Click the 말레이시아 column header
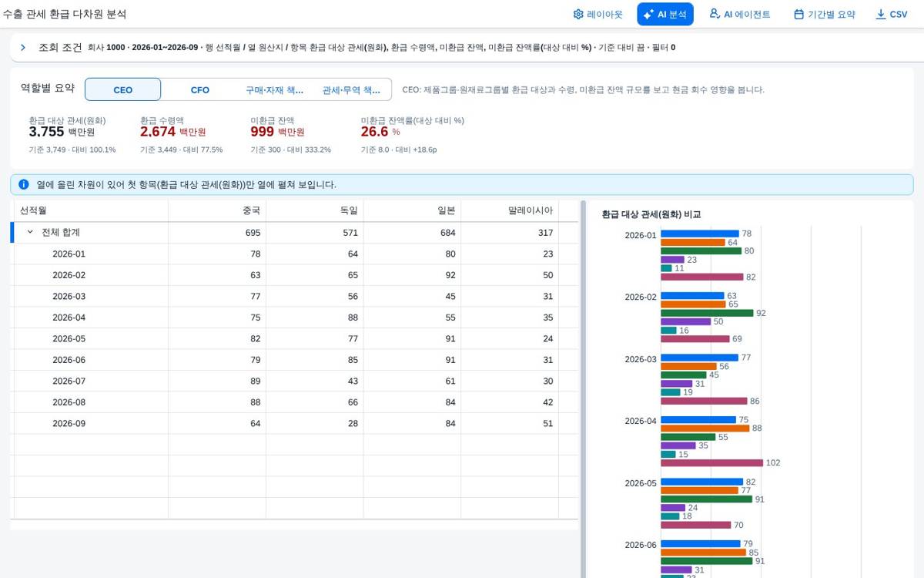 [x=510, y=210]
